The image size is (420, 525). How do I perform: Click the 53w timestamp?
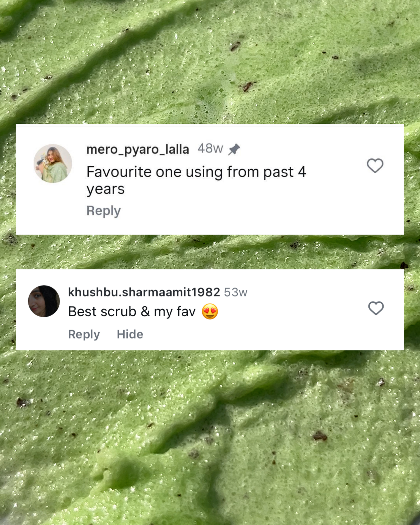(236, 292)
